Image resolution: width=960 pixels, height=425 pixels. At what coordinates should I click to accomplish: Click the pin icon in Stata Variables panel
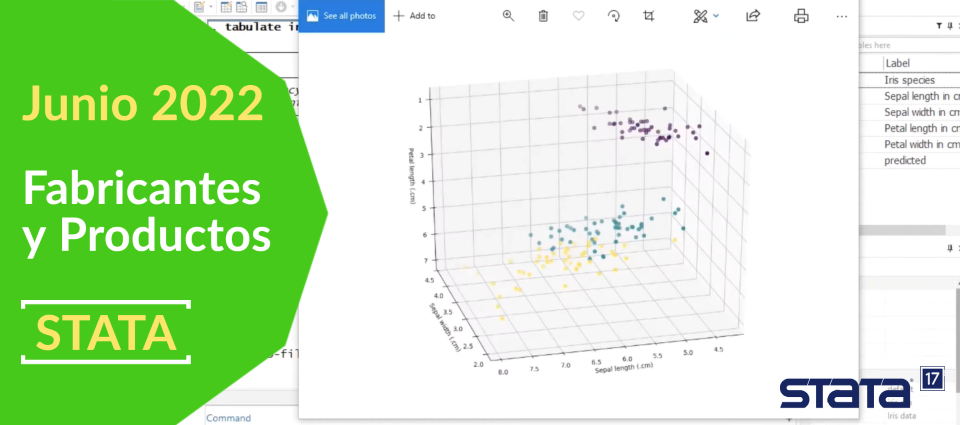(x=950, y=26)
